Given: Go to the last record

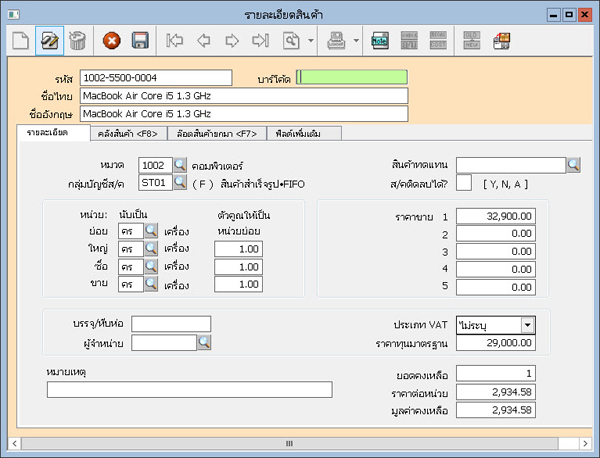Looking at the screenshot, I should (261, 41).
